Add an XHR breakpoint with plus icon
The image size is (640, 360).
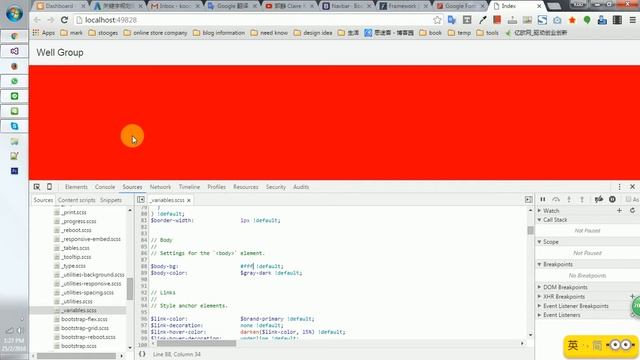pos(632,296)
